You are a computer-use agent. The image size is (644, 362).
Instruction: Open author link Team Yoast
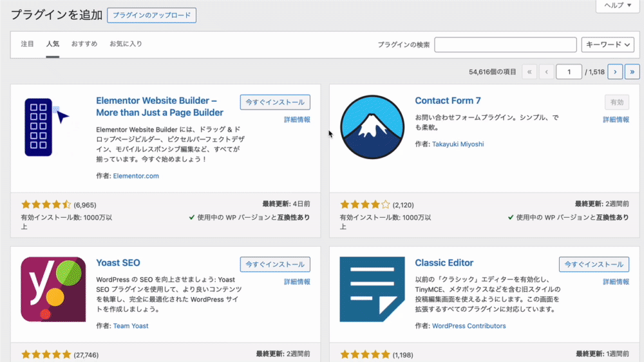pyautogui.click(x=131, y=326)
